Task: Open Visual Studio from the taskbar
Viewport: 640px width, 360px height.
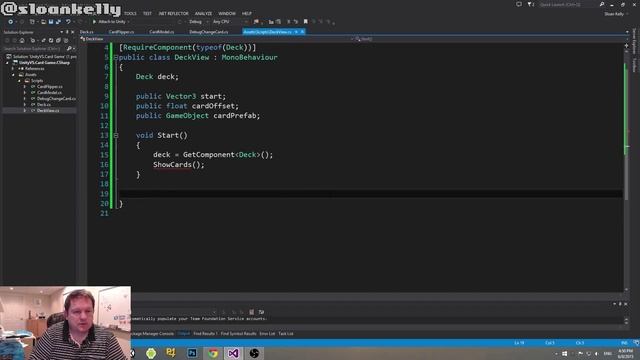Action: tap(233, 353)
